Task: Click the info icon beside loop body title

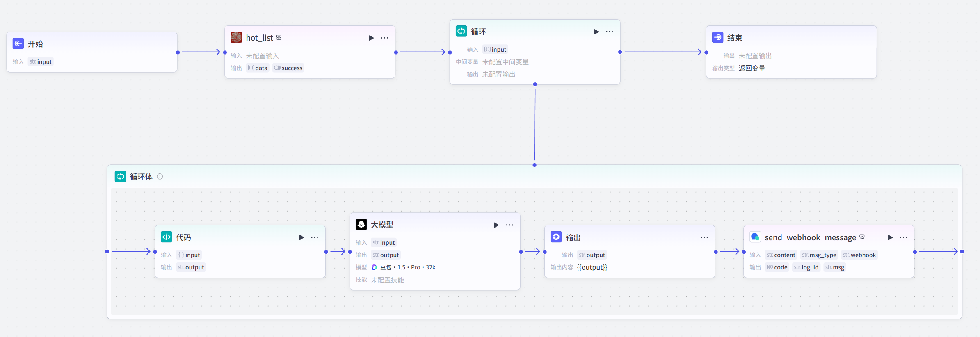Action: pyautogui.click(x=160, y=177)
